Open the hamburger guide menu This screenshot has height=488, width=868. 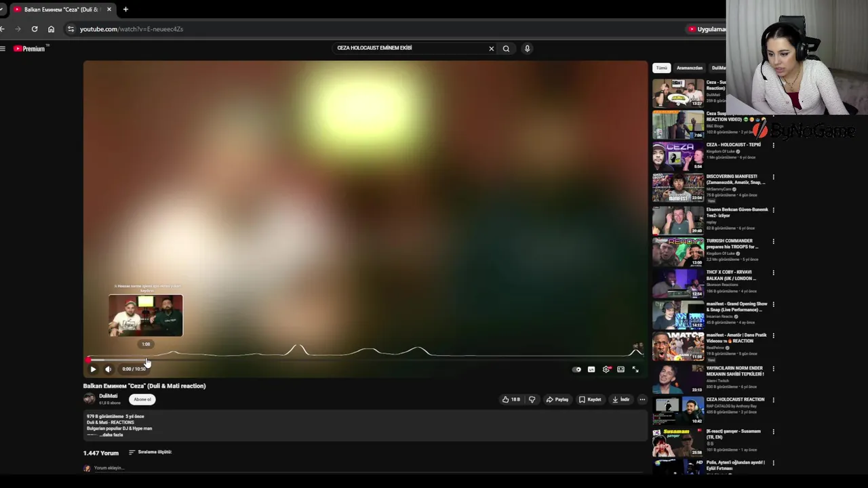tap(3, 48)
